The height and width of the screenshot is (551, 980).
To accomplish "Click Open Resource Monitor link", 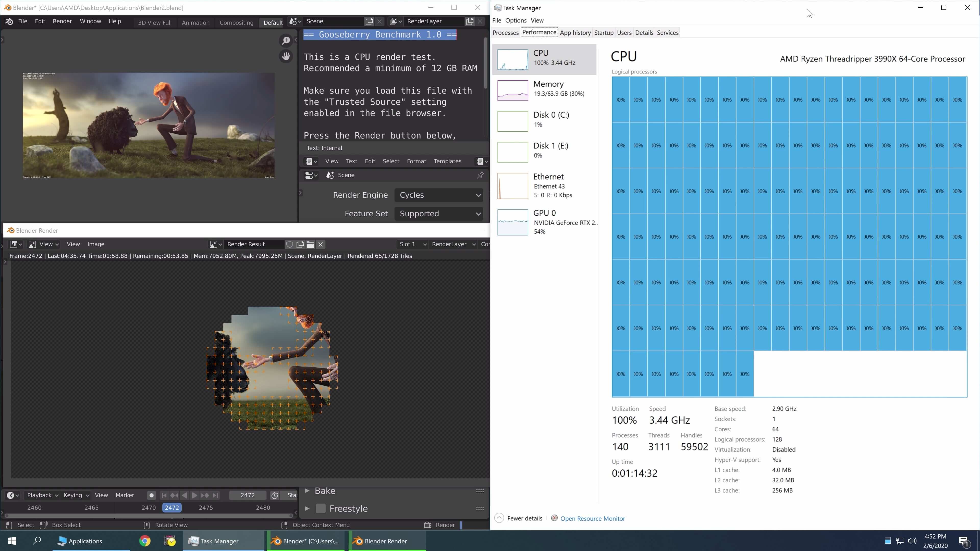I will point(592,519).
